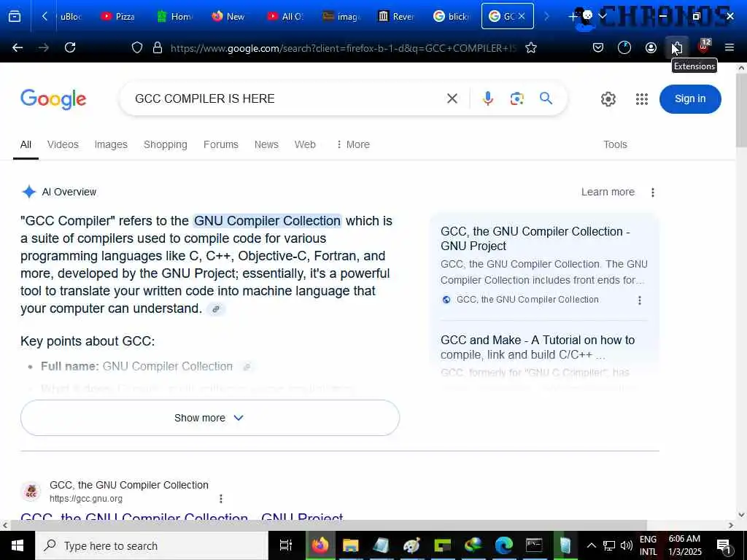This screenshot has width=747, height=560.
Task: Clear the search query with X
Action: 452,98
